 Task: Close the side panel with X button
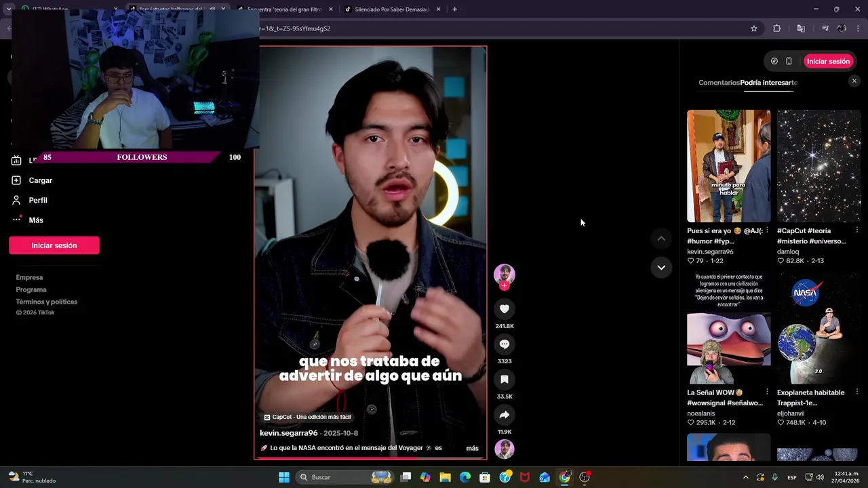tap(854, 81)
